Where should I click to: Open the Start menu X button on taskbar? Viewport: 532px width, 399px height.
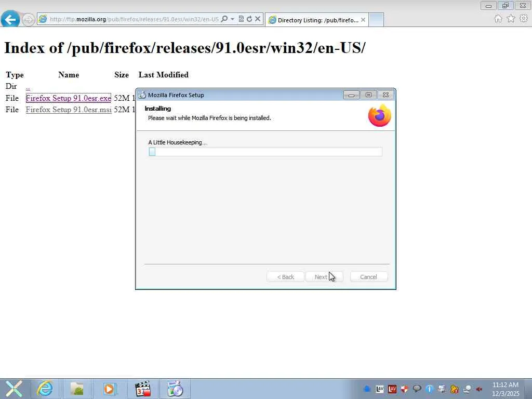coord(14,389)
